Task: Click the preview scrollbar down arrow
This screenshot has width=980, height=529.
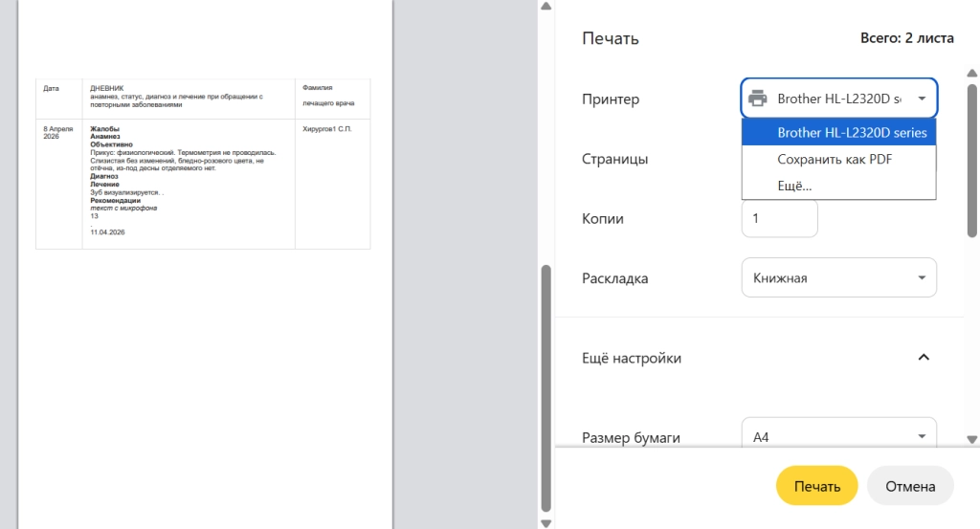Action: click(x=546, y=522)
